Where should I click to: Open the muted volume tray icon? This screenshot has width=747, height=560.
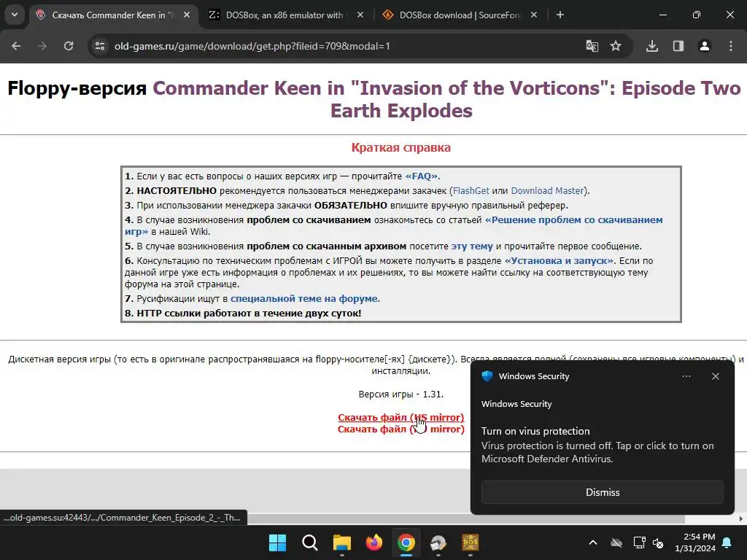pyautogui.click(x=658, y=542)
